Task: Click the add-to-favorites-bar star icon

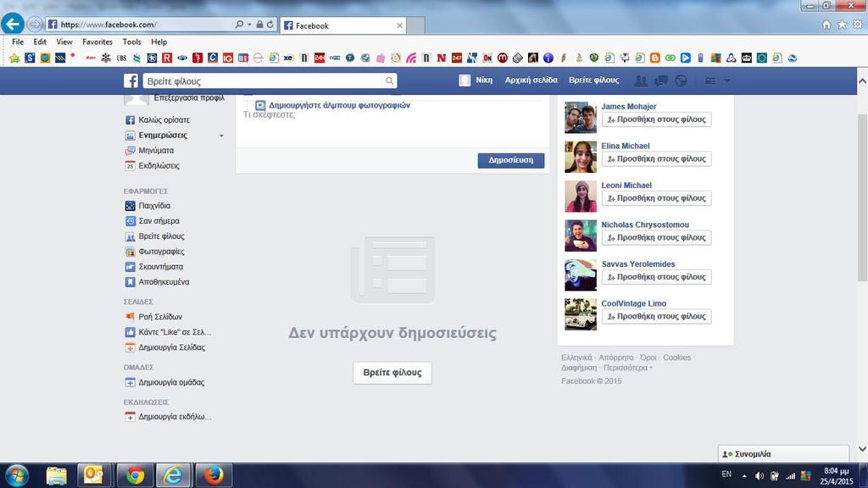Action: [x=14, y=58]
